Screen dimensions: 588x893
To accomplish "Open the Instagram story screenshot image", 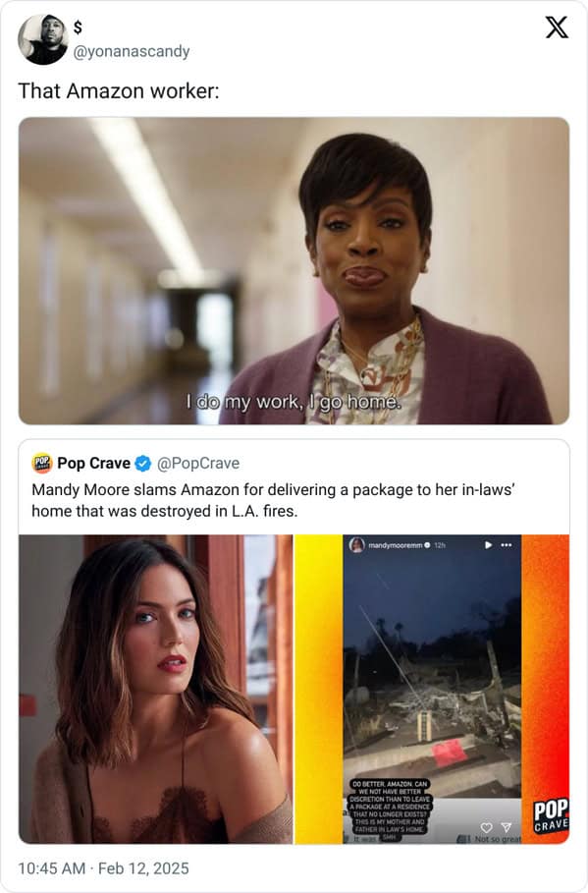I will point(432,689).
